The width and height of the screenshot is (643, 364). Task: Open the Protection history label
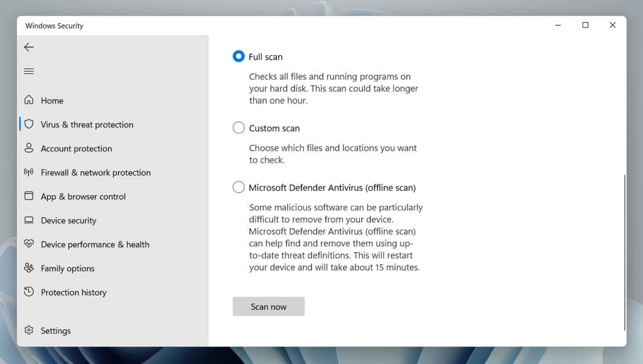(x=73, y=292)
